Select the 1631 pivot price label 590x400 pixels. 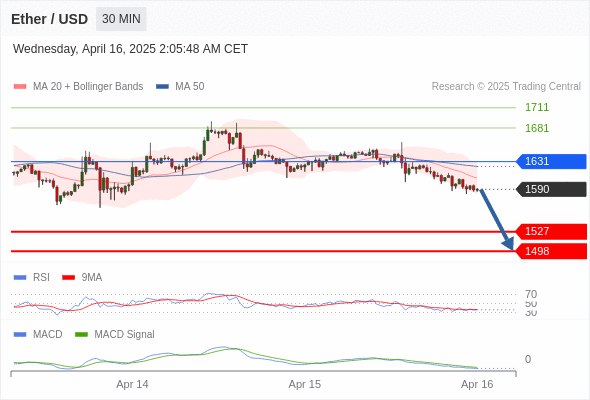coord(551,161)
